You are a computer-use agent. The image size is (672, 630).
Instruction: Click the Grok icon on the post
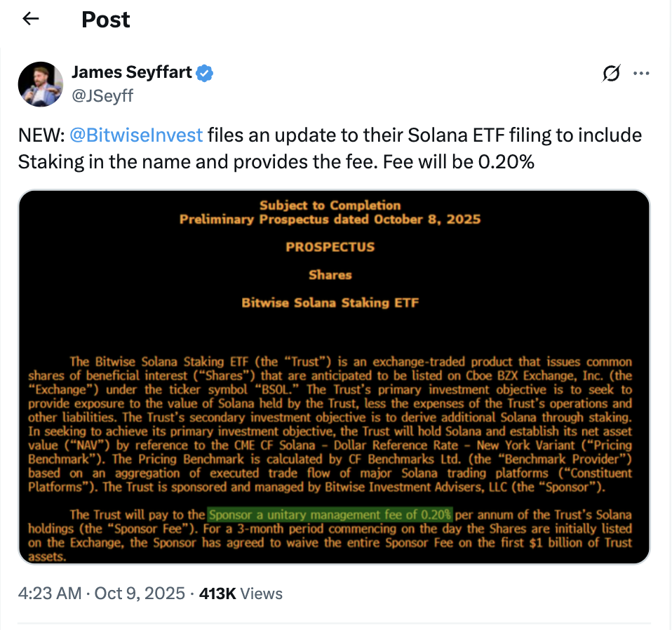(611, 73)
